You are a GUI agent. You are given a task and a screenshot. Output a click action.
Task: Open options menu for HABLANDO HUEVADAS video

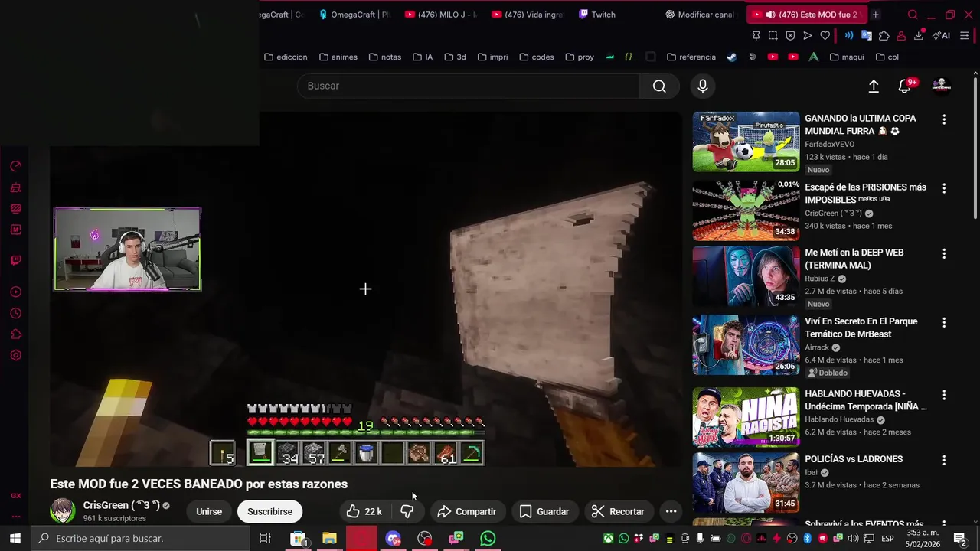[944, 395]
